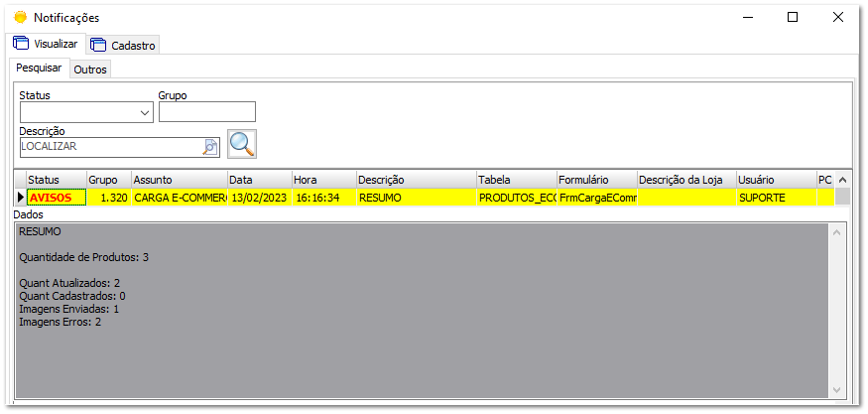The height and width of the screenshot is (414, 868).
Task: Click the Notificações sun icon in title bar
Action: click(x=20, y=17)
